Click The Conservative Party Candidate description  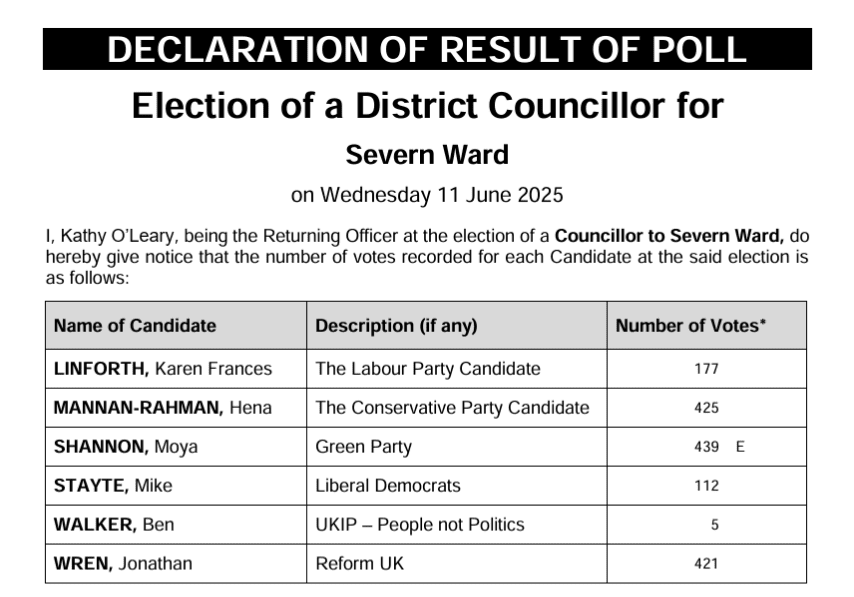tap(452, 408)
